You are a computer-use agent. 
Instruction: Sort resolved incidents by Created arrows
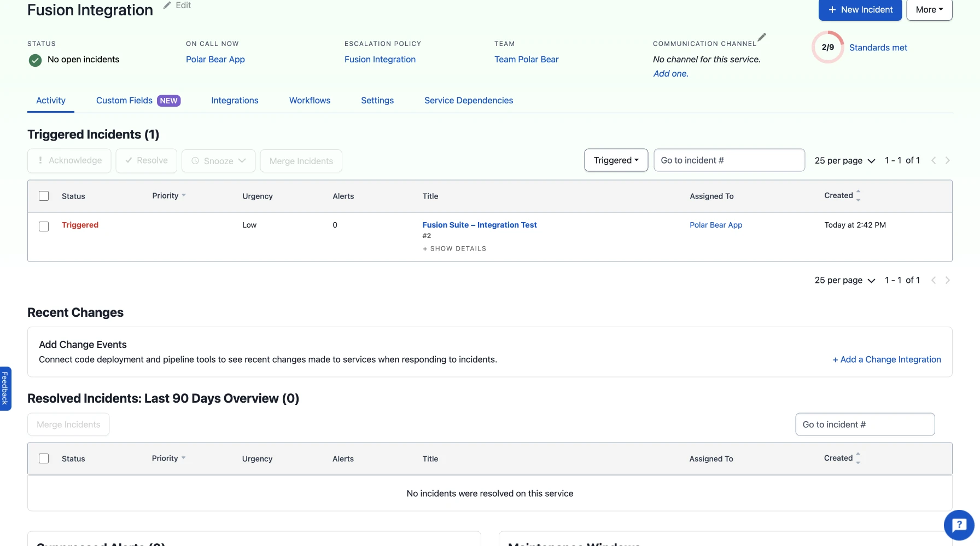point(857,458)
